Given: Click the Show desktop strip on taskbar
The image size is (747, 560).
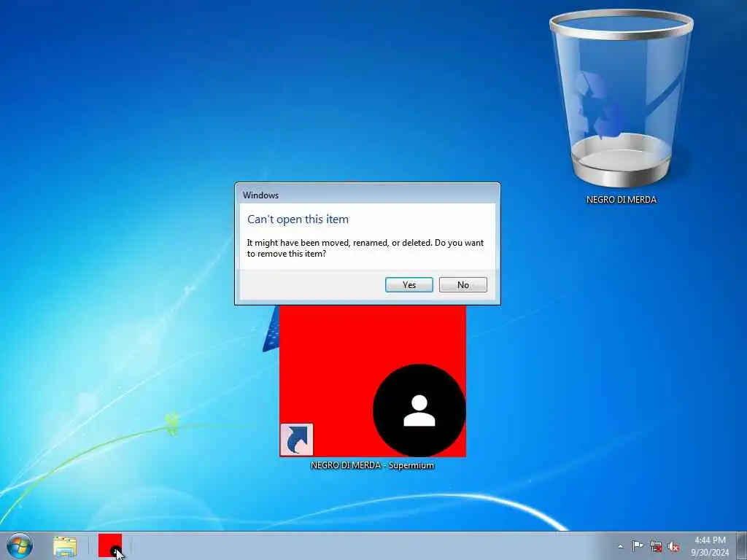Looking at the screenshot, I should (x=741, y=545).
